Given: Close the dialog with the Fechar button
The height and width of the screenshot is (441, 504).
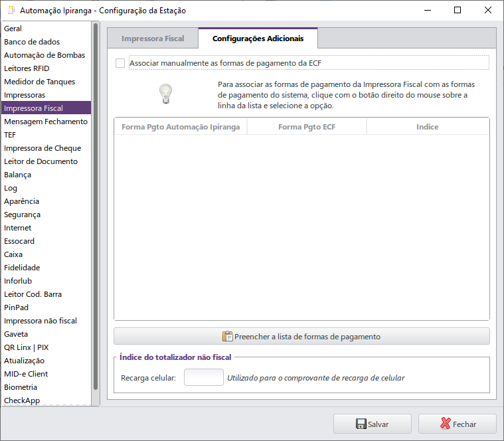Looking at the screenshot, I should (458, 424).
